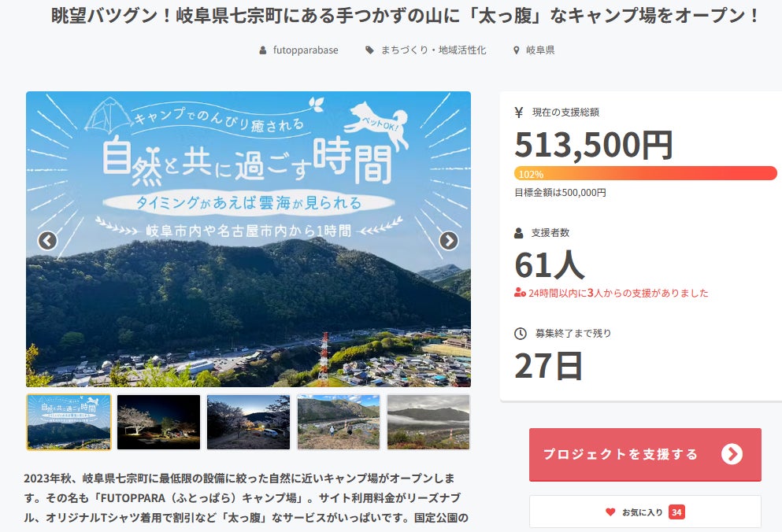Select the night-lit tree thumbnail
782x532 pixels.
pyautogui.click(x=158, y=422)
